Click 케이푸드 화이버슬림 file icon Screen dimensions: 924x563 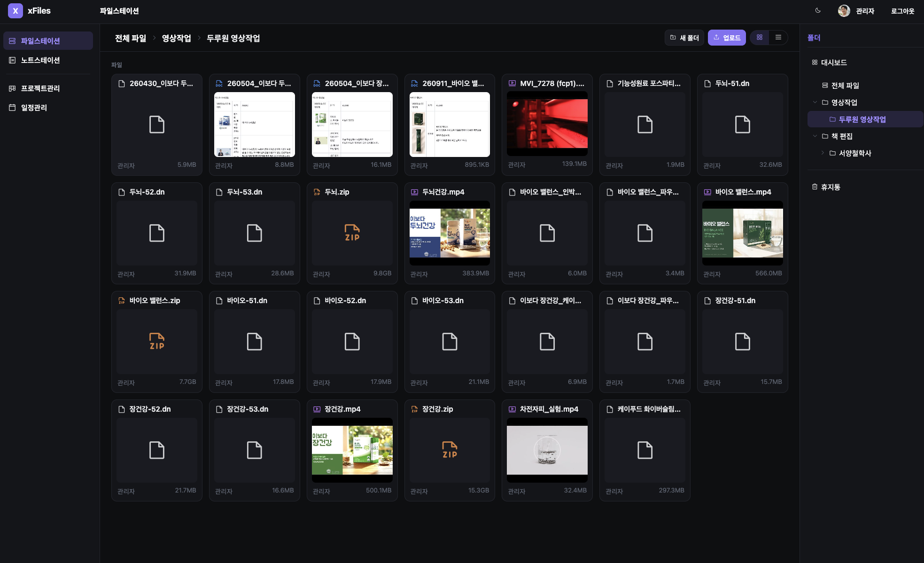tap(645, 450)
